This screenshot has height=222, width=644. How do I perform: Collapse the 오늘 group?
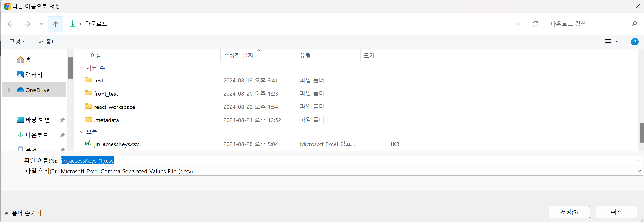(x=81, y=132)
